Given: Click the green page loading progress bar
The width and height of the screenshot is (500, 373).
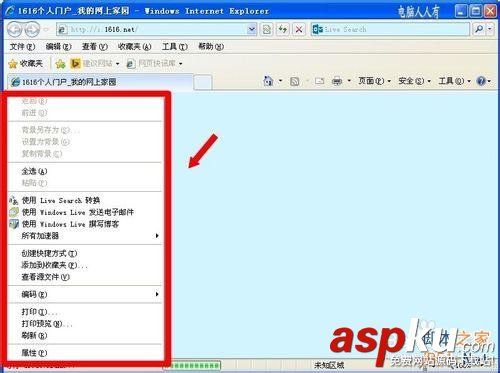Looking at the screenshot, I should 193,366.
